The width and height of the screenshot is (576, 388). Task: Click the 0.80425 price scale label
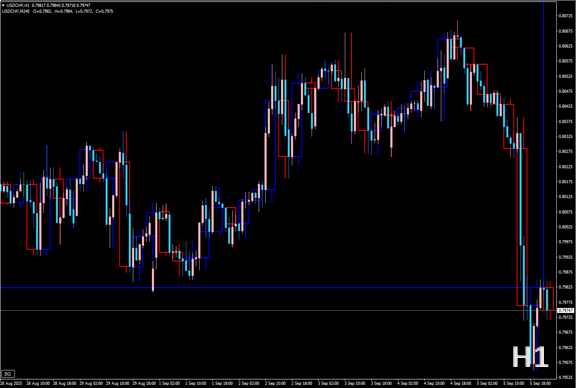566,106
